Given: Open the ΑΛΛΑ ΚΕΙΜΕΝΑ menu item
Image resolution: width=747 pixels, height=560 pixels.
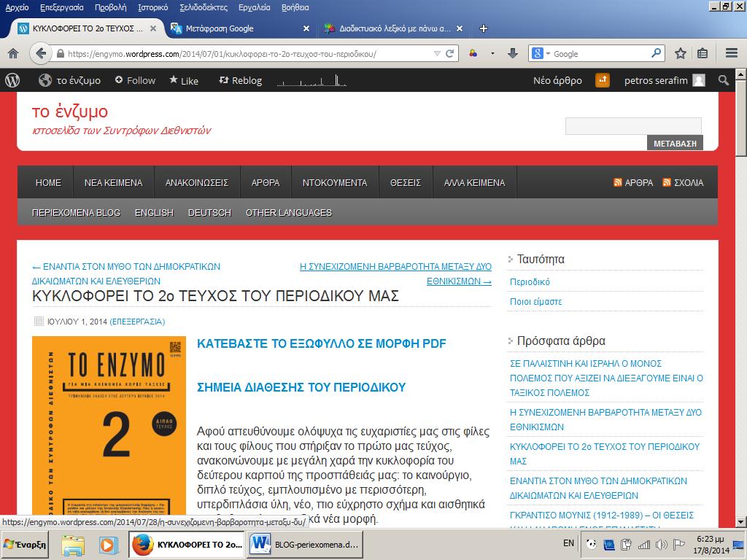Looking at the screenshot, I should point(474,182).
